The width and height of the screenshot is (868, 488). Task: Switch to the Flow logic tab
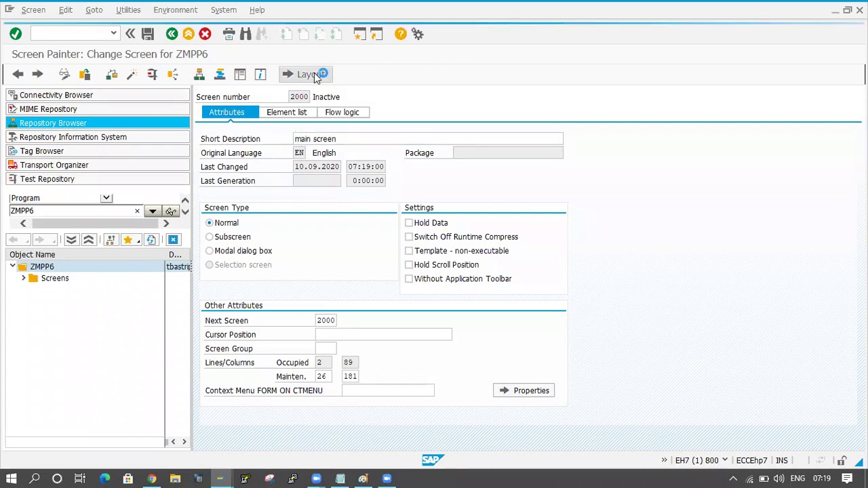[x=342, y=113]
